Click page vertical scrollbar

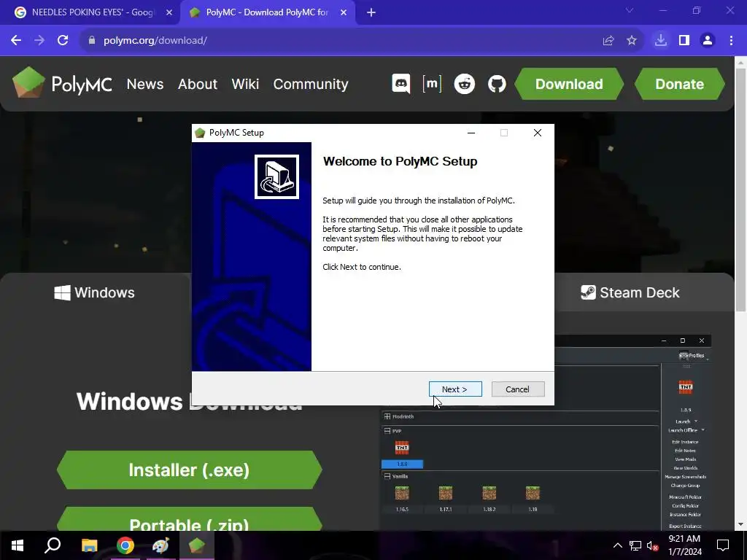coord(741,190)
